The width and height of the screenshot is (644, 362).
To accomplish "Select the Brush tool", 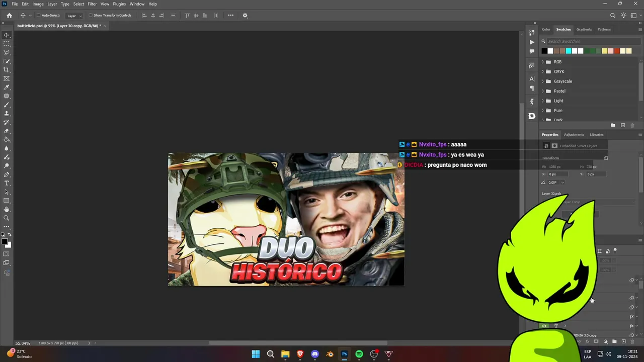I will 7,105.
